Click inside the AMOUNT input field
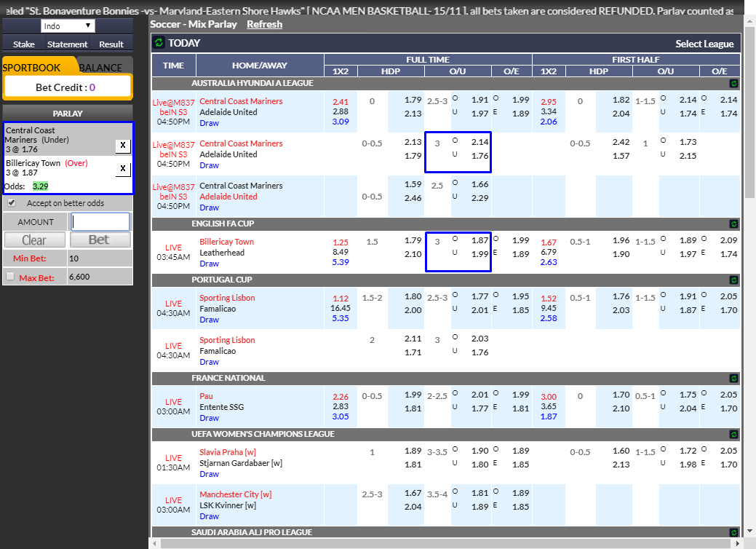 100,221
